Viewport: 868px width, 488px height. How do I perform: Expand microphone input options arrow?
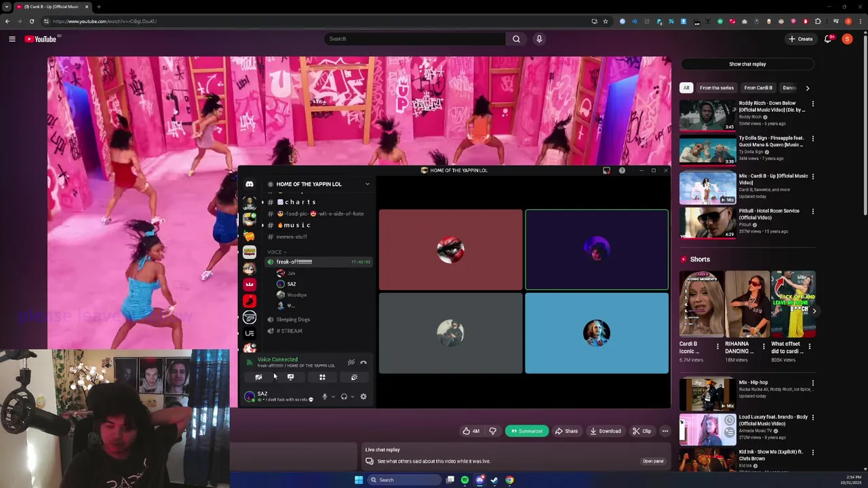pyautogui.click(x=333, y=396)
